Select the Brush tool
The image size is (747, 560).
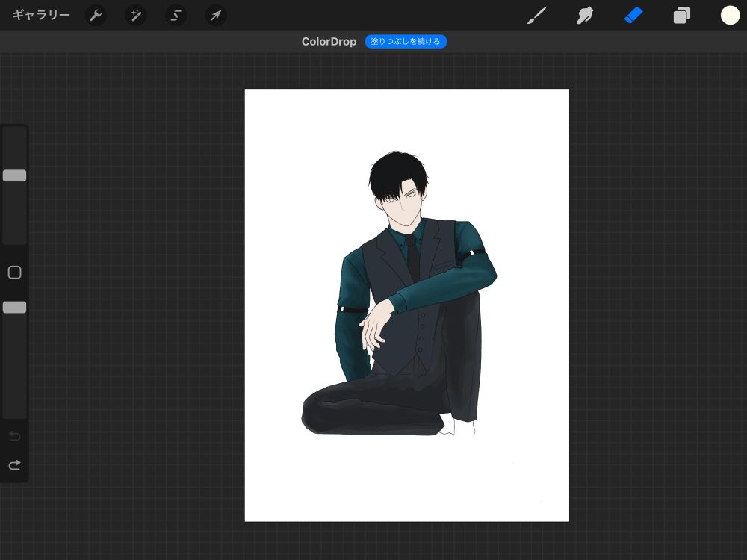pos(537,16)
